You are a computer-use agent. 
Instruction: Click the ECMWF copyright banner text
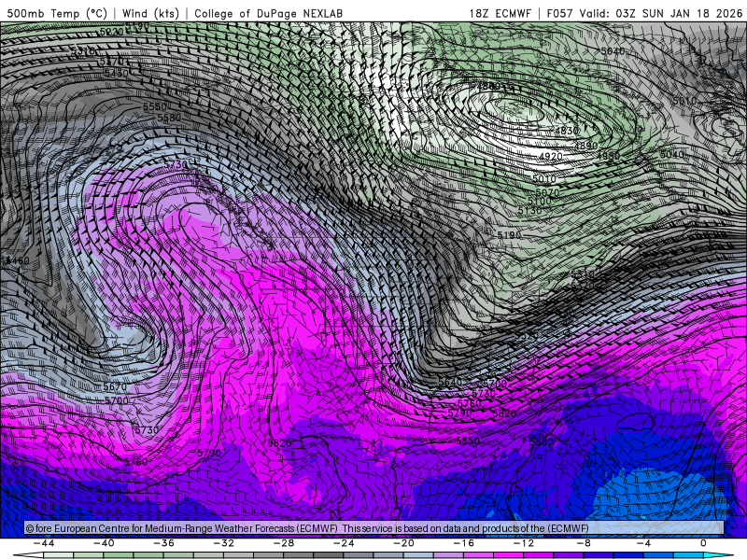pyautogui.click(x=307, y=528)
